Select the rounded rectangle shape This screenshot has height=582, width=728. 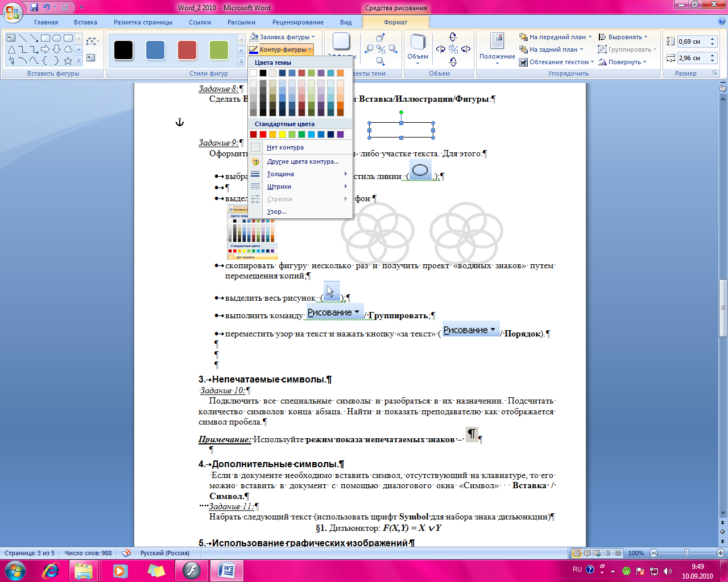68,38
